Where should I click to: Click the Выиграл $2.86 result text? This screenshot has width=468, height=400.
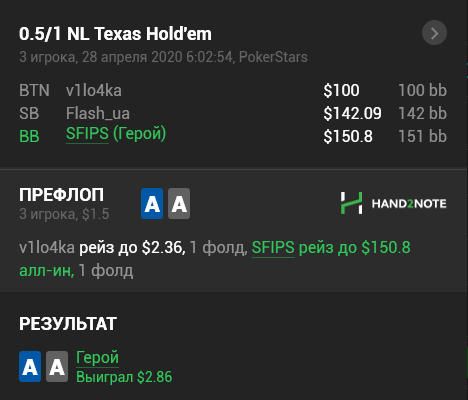click(124, 377)
